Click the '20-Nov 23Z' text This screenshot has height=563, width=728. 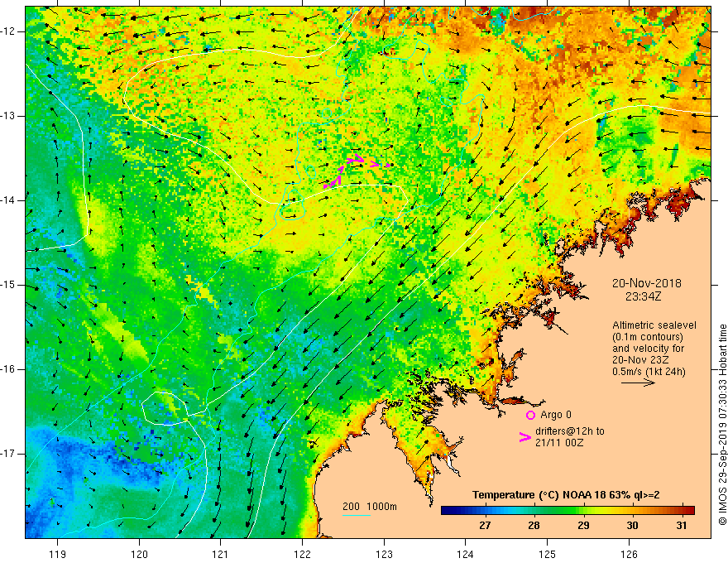[642, 360]
